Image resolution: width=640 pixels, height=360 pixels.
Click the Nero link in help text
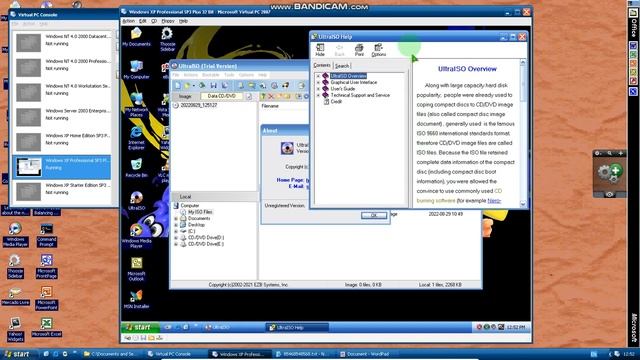click(494, 201)
